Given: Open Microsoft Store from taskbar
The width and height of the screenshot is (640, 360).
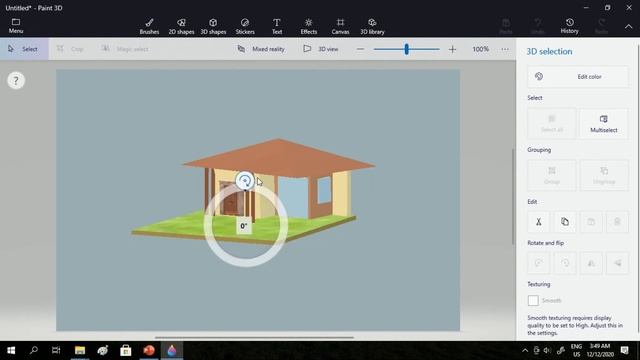Looking at the screenshot, I should [126, 350].
